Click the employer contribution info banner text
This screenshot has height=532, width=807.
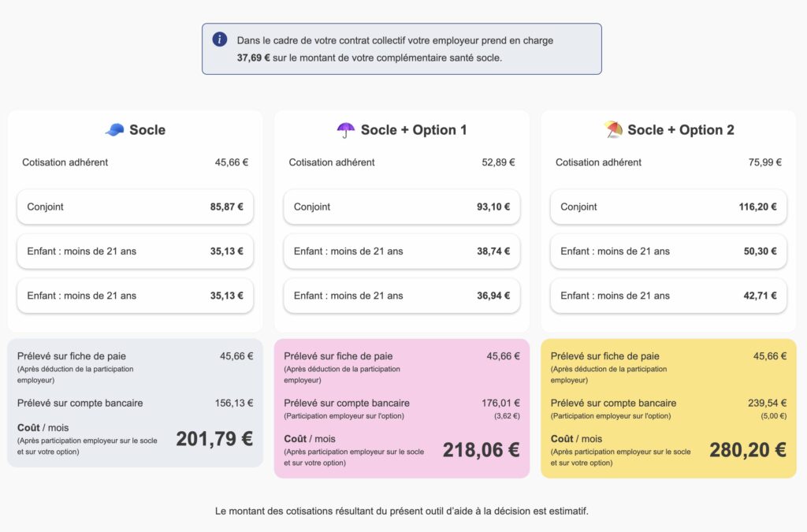[x=394, y=49]
